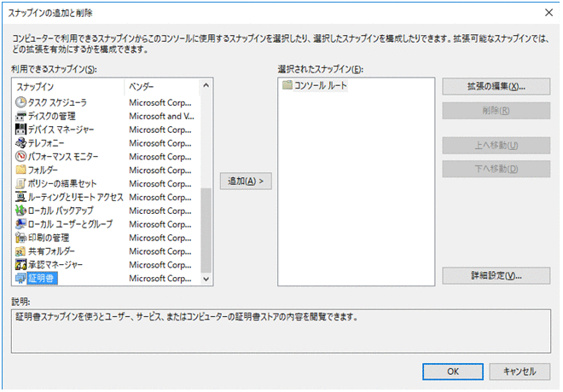The image size is (563, 392).
Task: Click the キャンセル button
Action: (x=519, y=372)
